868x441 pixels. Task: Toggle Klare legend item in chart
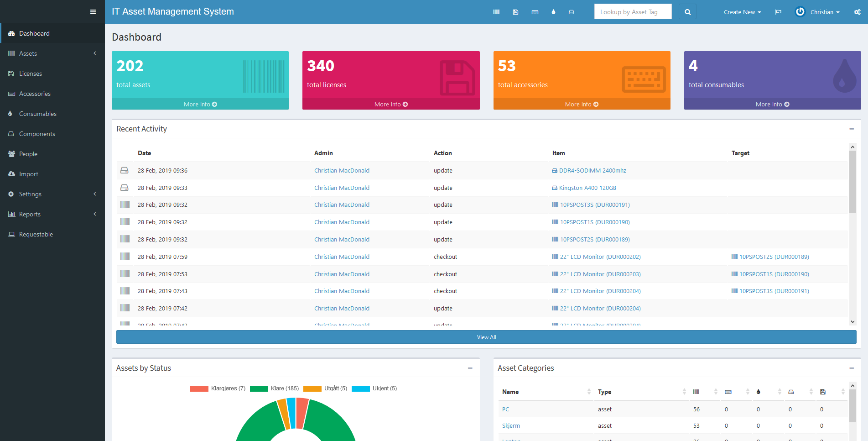275,388
